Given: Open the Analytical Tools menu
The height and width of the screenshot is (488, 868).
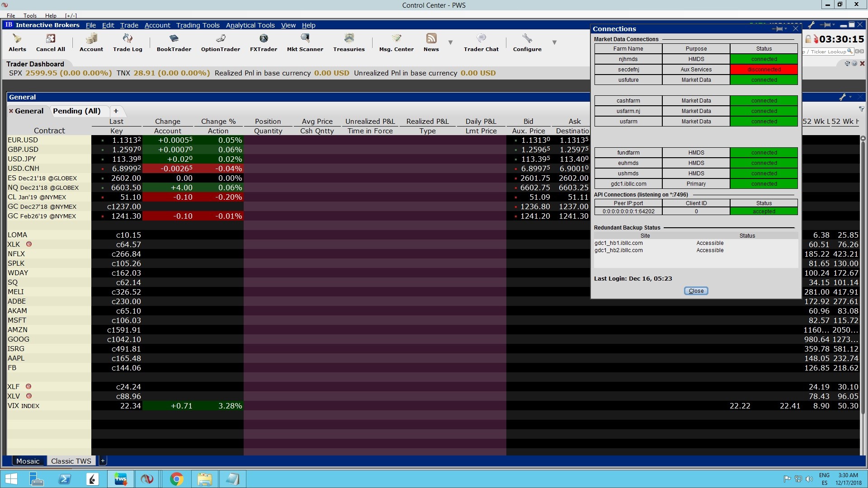Looking at the screenshot, I should point(250,25).
